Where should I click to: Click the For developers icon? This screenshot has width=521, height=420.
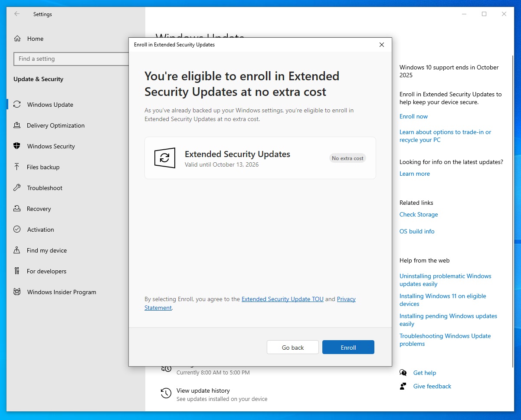17,271
